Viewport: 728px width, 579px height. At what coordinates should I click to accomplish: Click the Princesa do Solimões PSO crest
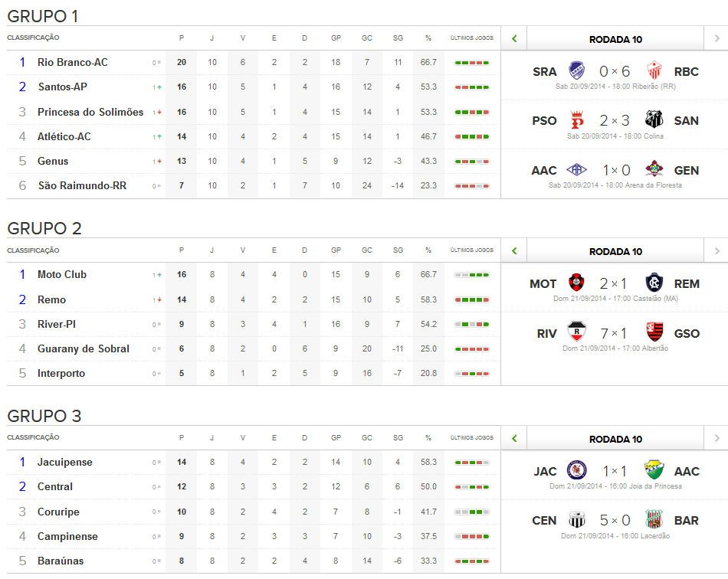[576, 120]
